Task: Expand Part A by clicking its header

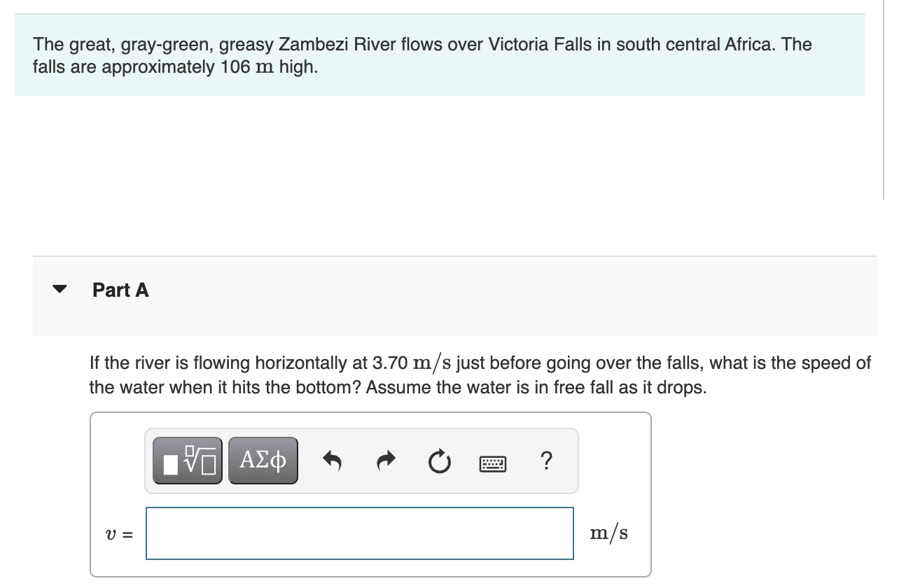Action: 120,289
